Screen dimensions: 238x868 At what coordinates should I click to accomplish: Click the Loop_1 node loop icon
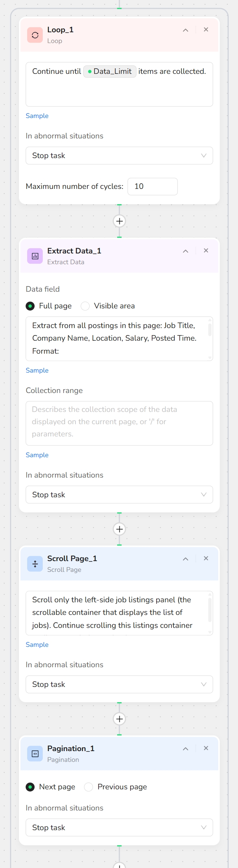click(x=35, y=35)
